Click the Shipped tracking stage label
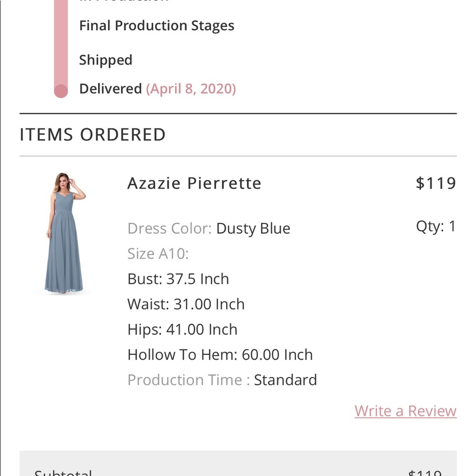 coord(106,60)
